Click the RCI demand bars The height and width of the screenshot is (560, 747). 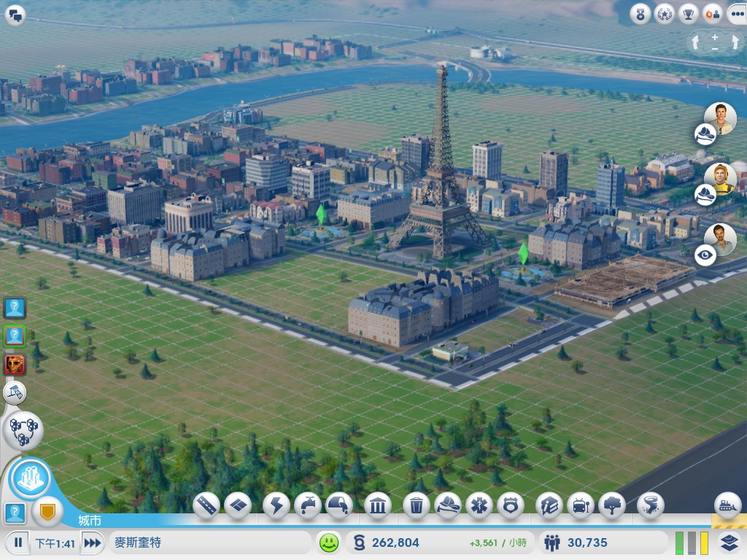tap(692, 542)
